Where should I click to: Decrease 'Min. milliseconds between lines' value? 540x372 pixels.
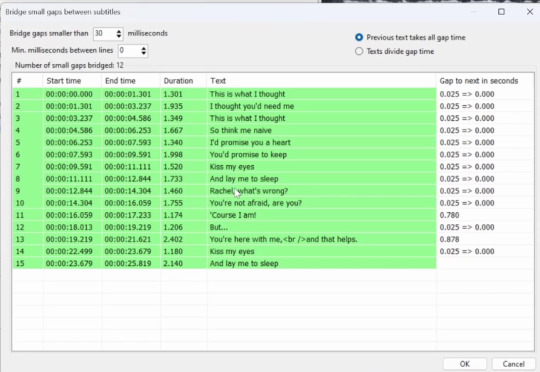coord(144,53)
